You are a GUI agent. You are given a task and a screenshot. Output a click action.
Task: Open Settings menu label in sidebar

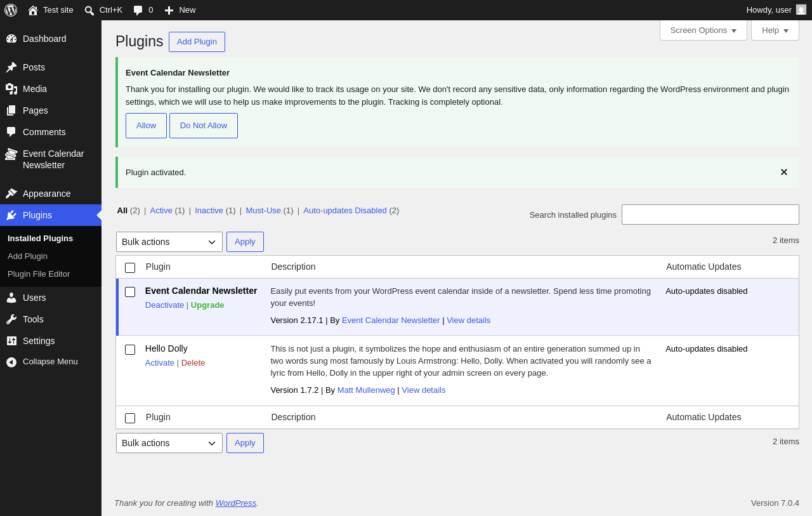(x=39, y=341)
